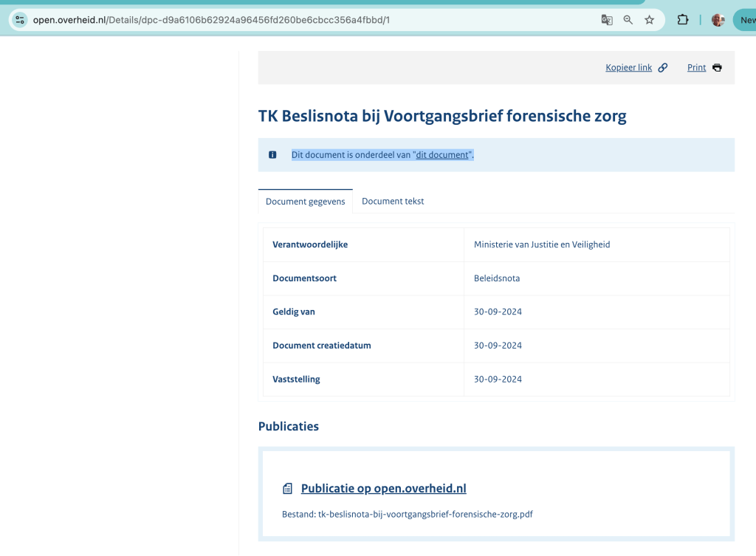Click the Kopieer link text

click(628, 68)
